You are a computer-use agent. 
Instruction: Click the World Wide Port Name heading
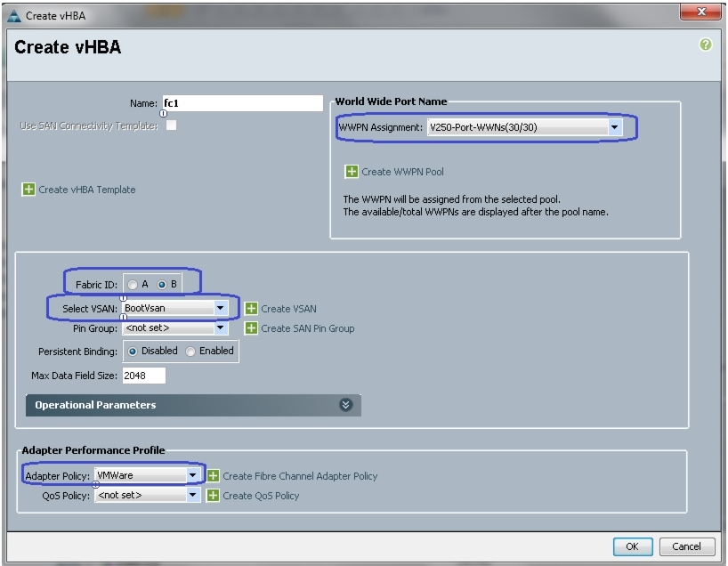pos(391,101)
